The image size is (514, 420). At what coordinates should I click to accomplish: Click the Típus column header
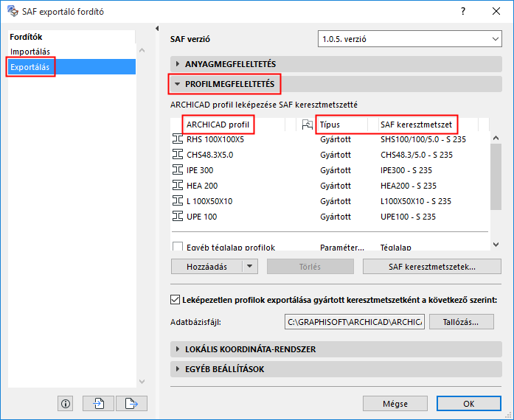coord(330,125)
